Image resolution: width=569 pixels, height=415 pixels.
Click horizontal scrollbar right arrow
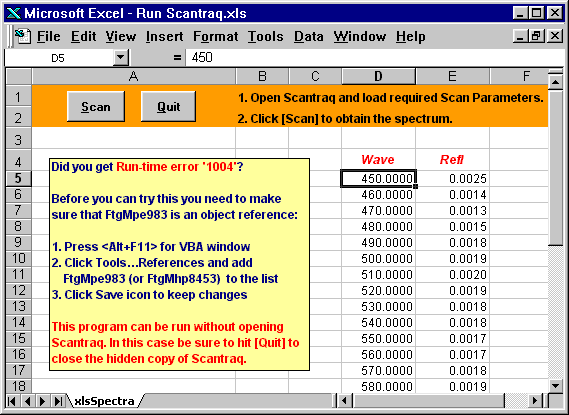[x=534, y=401]
